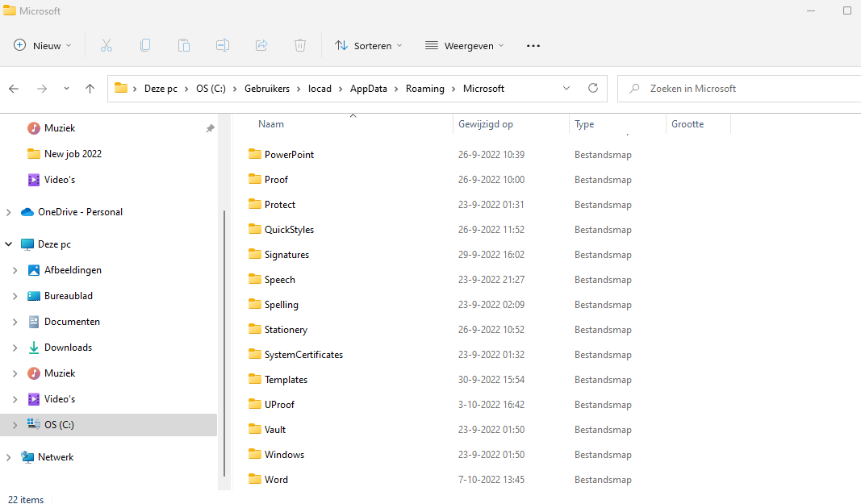The width and height of the screenshot is (861, 504).
Task: Click OS (C:) in the address path
Action: pyautogui.click(x=211, y=89)
